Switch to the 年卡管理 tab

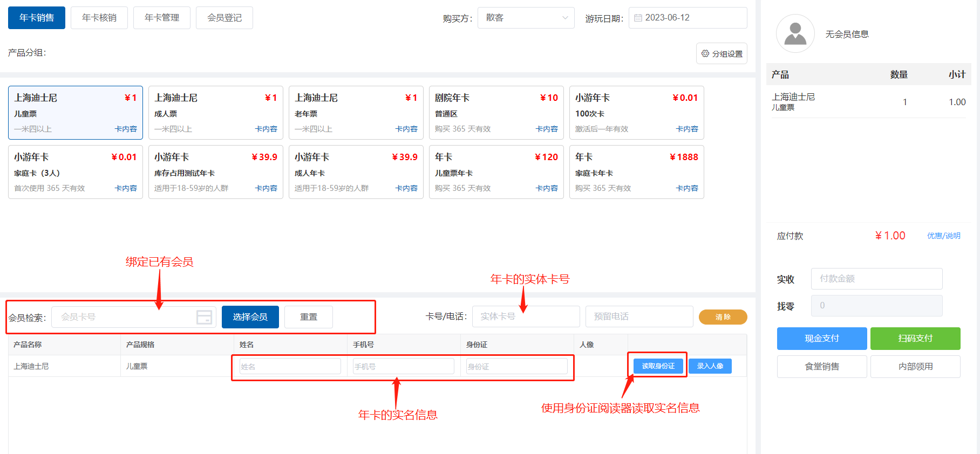click(162, 18)
